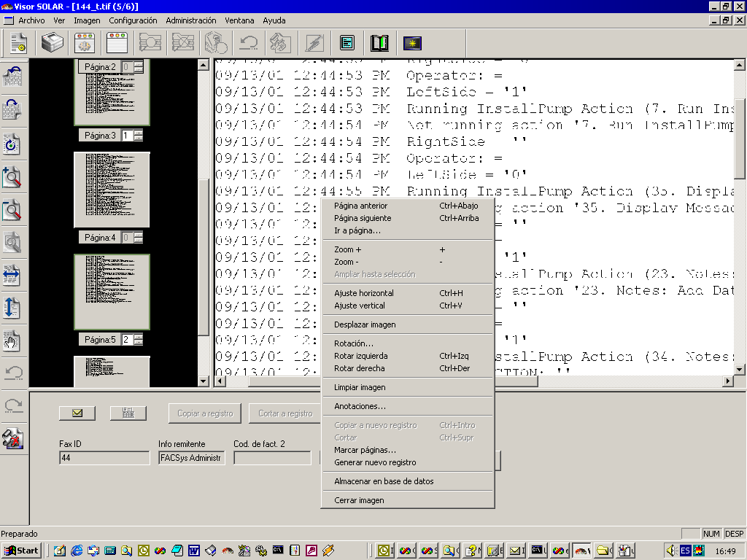Click the Cod. de fact. 2 field

point(273,458)
